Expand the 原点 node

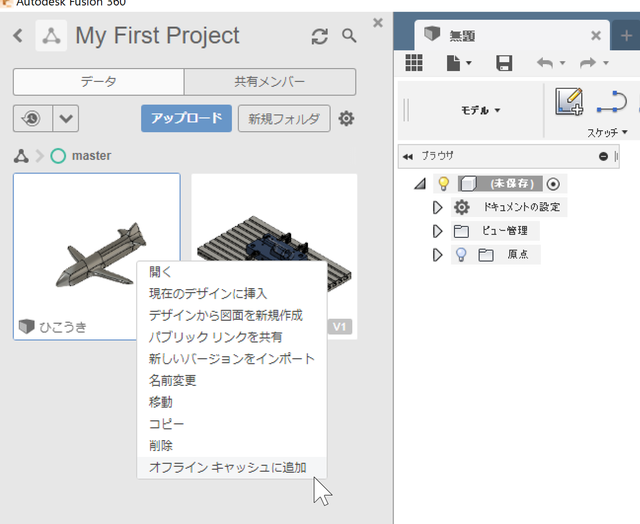click(x=438, y=255)
